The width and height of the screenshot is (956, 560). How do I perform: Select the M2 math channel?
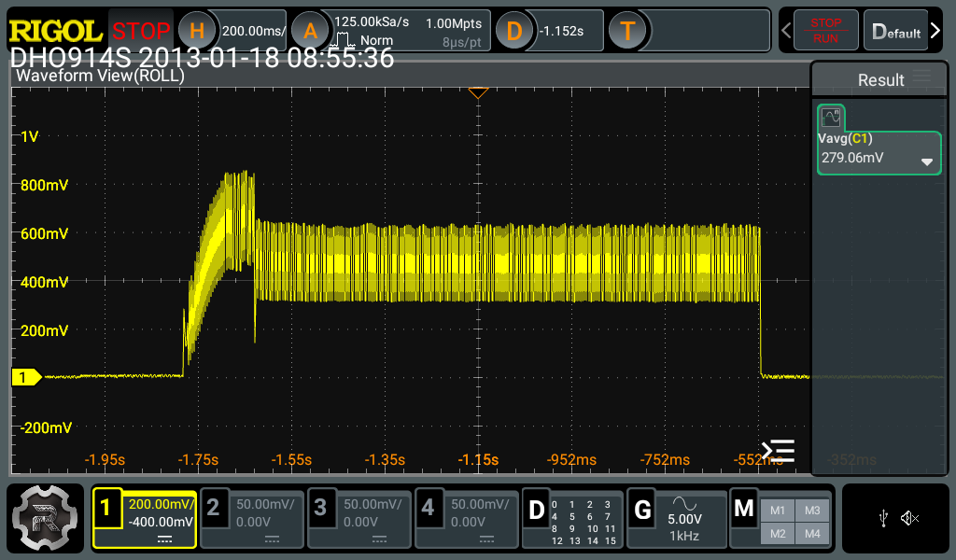pyautogui.click(x=778, y=534)
